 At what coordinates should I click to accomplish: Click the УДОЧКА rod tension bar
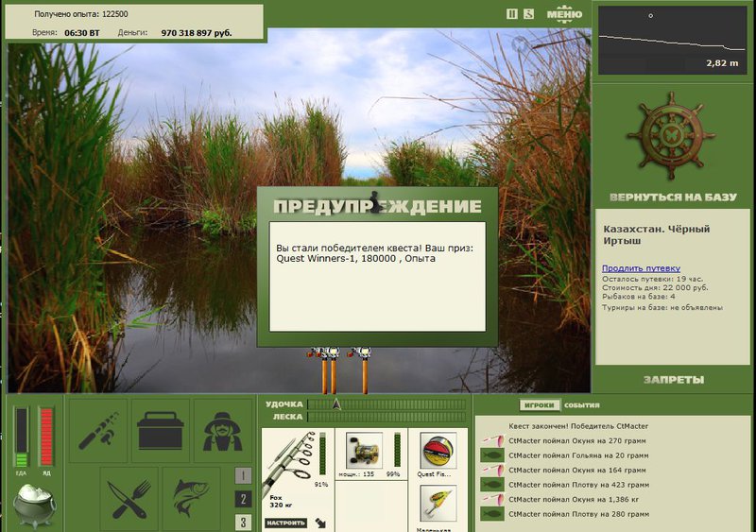[387, 404]
